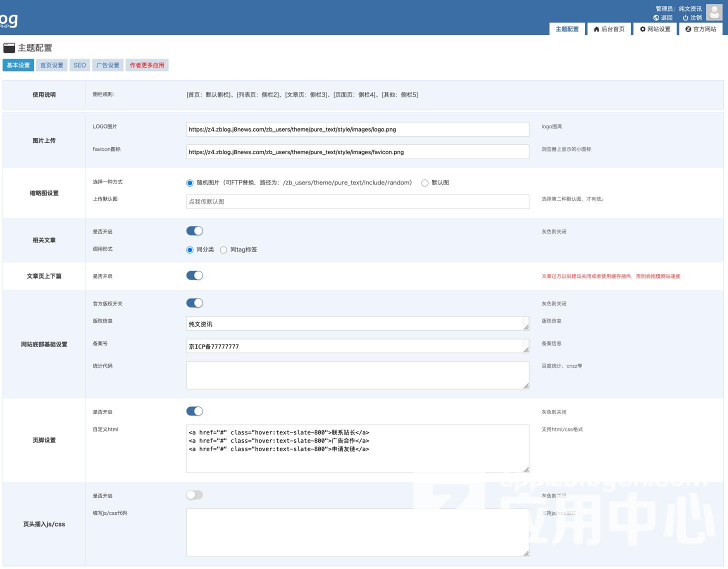Select the 同tag标签 radio option
728x569 pixels.
[223, 250]
